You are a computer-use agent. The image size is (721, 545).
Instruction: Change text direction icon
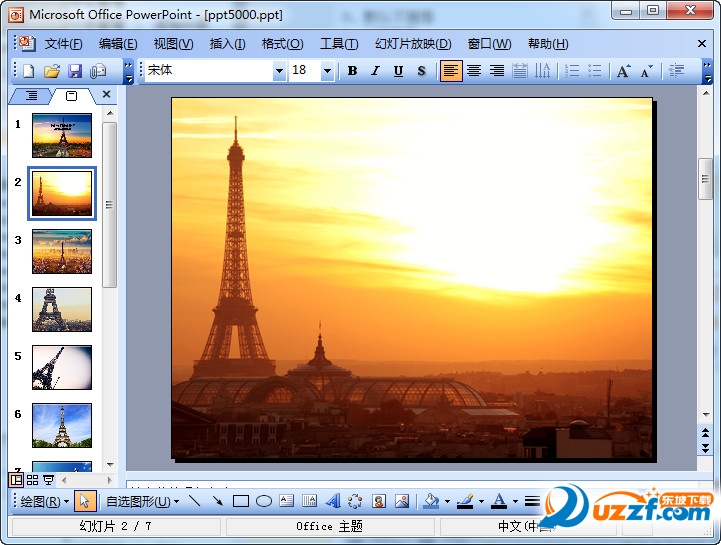coord(542,71)
